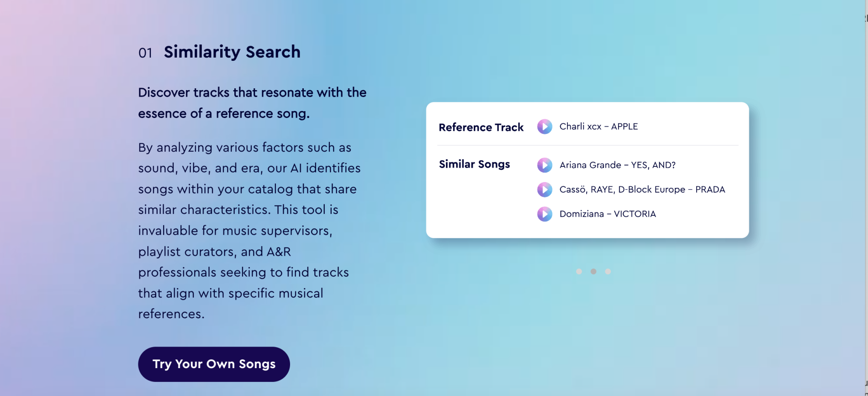Play the Cassö, RAYE, D-Block Europe – PRADA song
Screen dimensions: 868x396
[x=545, y=189]
